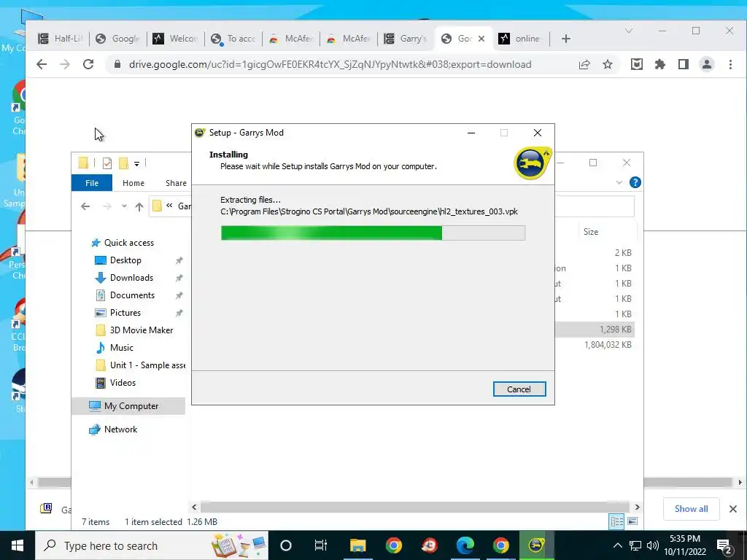
Task: Open File menu in File Explorer
Action: [92, 183]
